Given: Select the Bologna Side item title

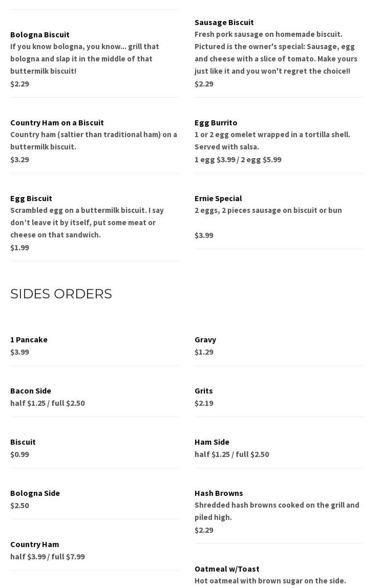Looking at the screenshot, I should pyautogui.click(x=35, y=493).
